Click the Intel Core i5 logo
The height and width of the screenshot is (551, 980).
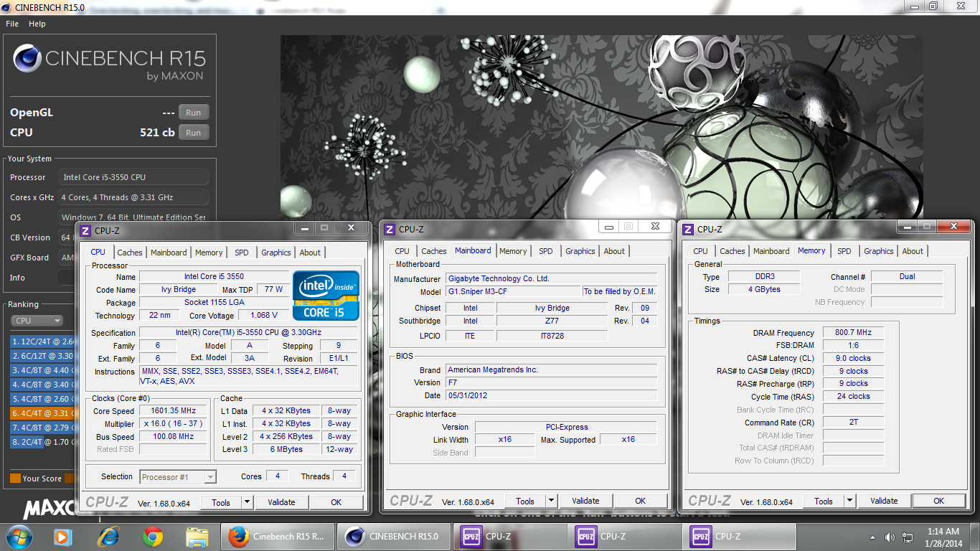coord(326,295)
